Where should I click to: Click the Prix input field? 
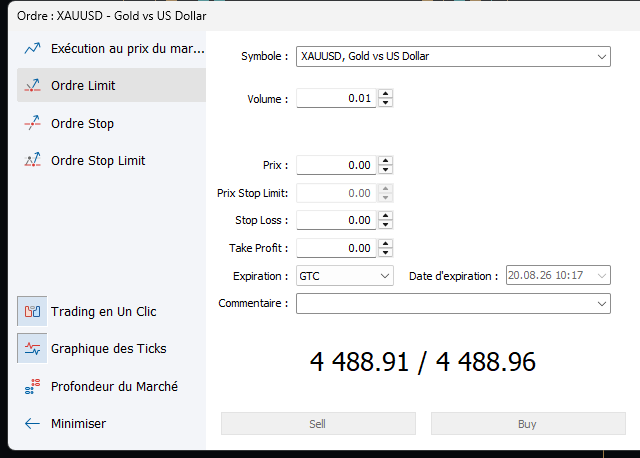click(x=336, y=165)
